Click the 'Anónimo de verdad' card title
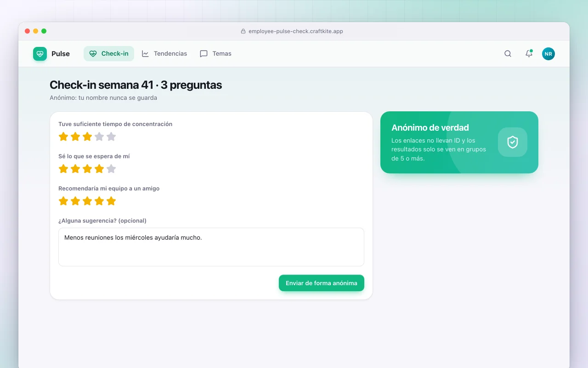 click(x=430, y=128)
